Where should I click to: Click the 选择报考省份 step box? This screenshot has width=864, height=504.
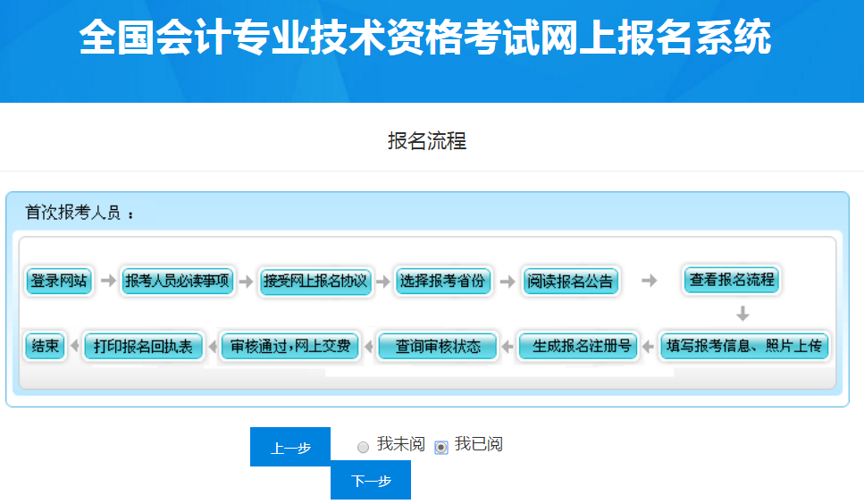(444, 281)
